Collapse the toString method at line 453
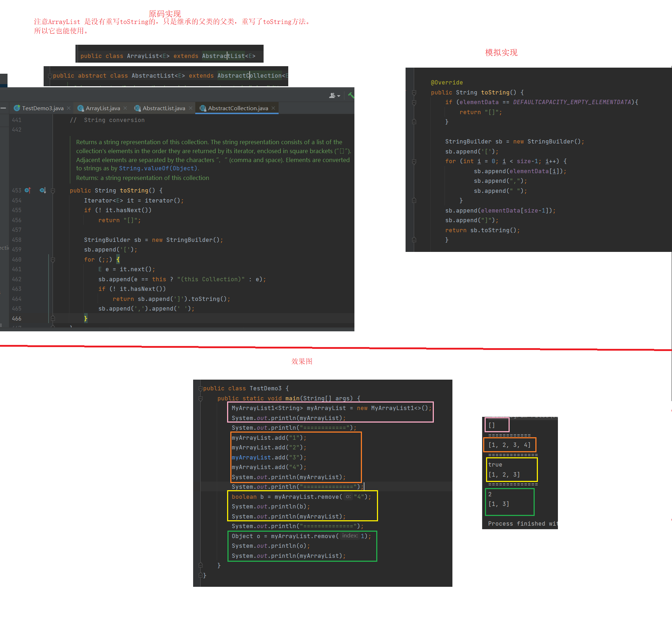The height and width of the screenshot is (619, 672). [53, 191]
